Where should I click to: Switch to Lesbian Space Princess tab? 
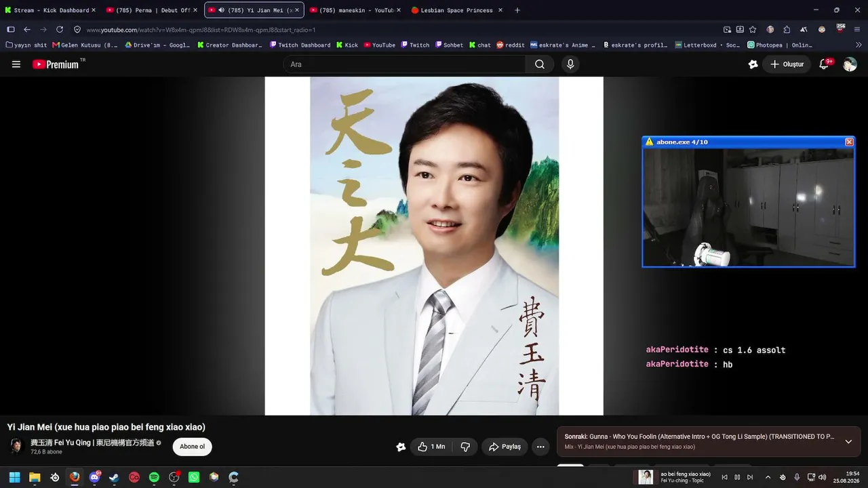pyautogui.click(x=457, y=10)
